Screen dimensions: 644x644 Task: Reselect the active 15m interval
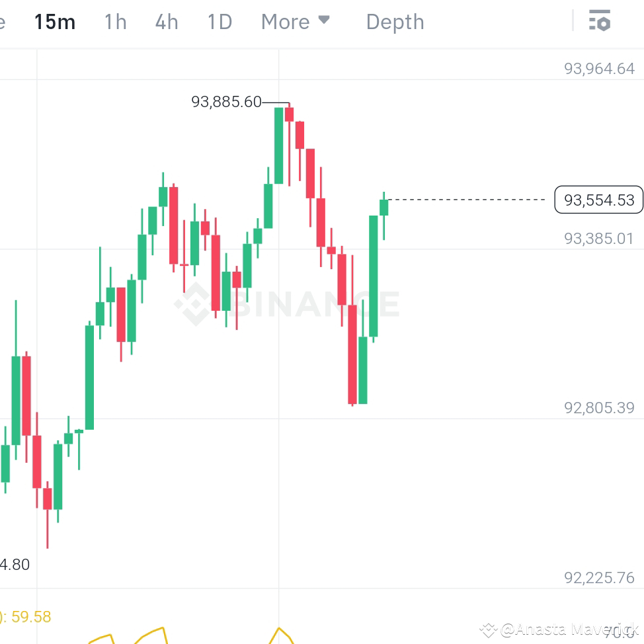tap(55, 21)
